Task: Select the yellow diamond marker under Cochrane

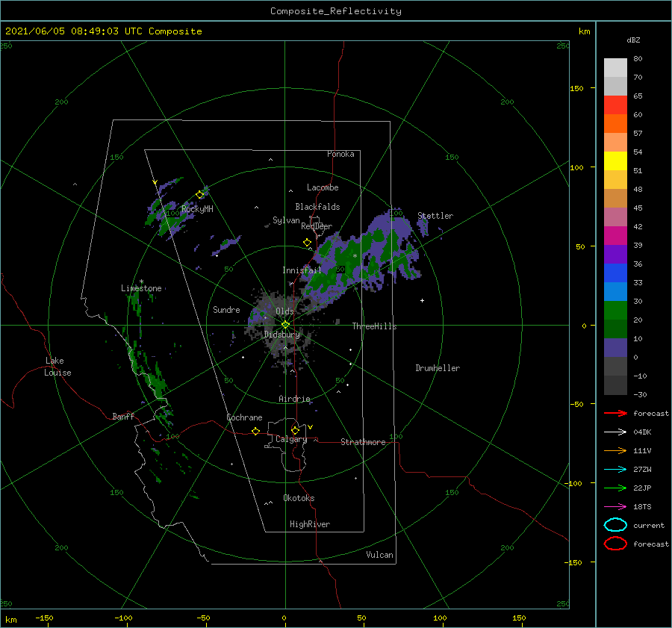Action: click(256, 432)
